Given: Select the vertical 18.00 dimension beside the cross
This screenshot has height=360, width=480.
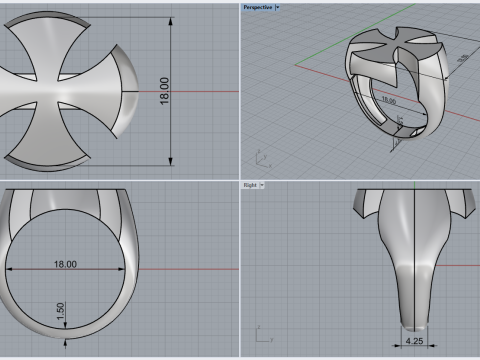Looking at the screenshot, I should pos(165,91).
